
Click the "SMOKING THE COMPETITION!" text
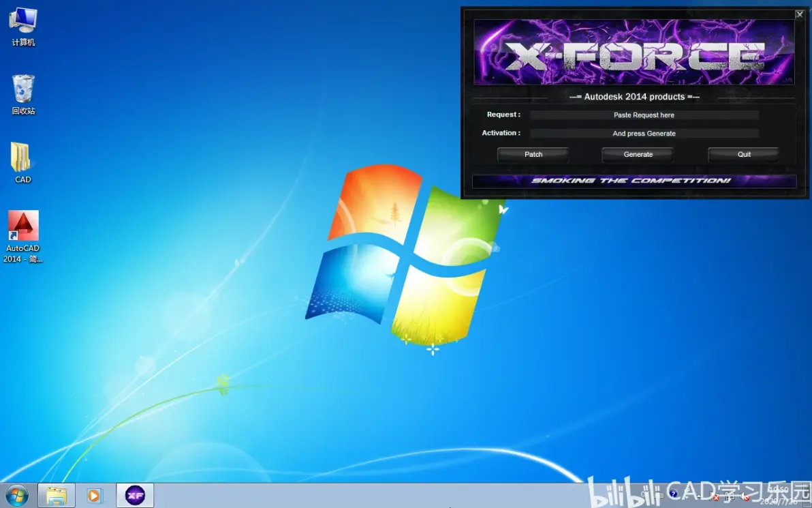pos(631,181)
